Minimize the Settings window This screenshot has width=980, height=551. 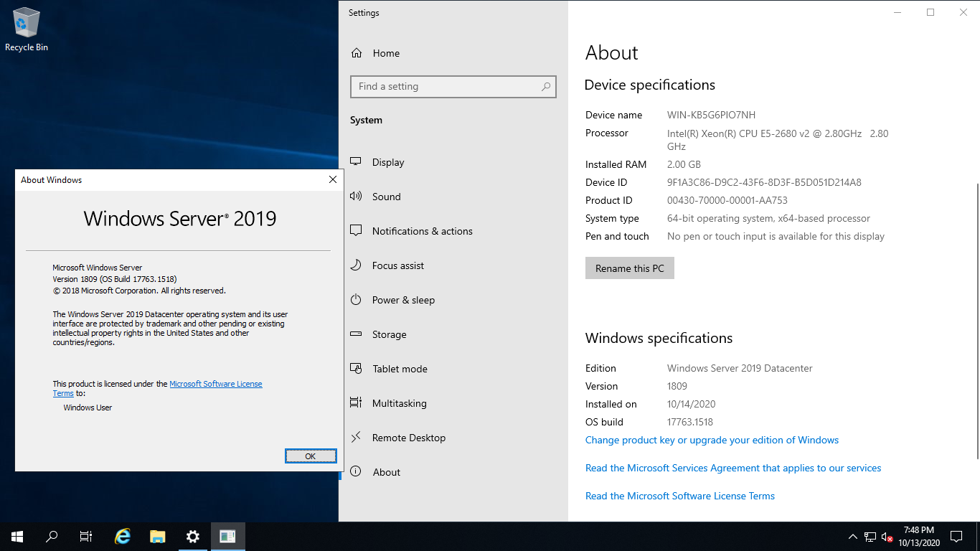click(897, 12)
